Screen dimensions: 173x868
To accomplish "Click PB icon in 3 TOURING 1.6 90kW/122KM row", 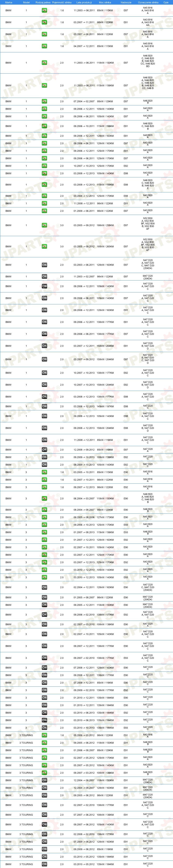I will (44, 735).
